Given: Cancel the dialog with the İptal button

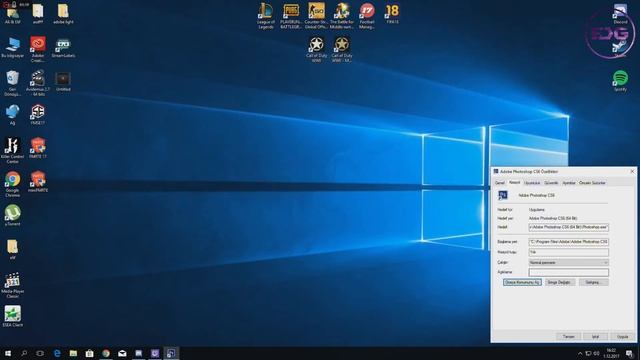Looking at the screenshot, I should click(x=595, y=337).
